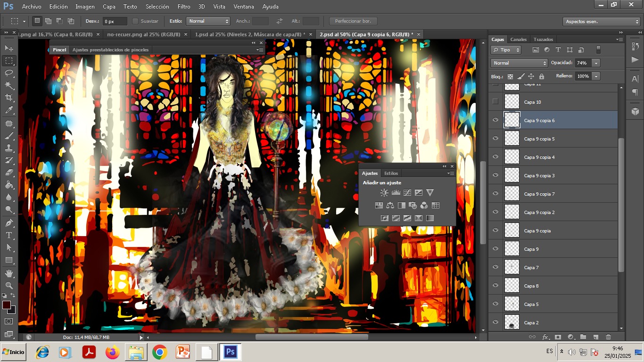
Task: Add a Curves adjustment
Action: coord(407,192)
